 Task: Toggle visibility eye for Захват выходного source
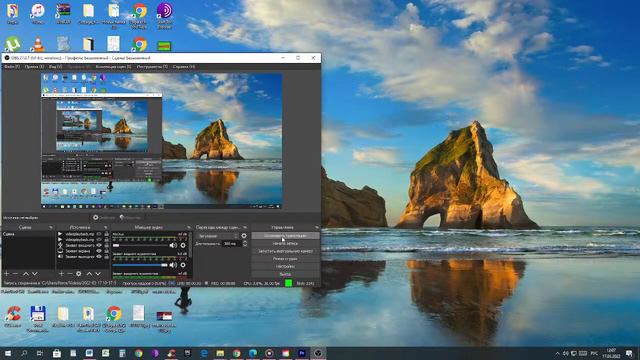coord(98,257)
